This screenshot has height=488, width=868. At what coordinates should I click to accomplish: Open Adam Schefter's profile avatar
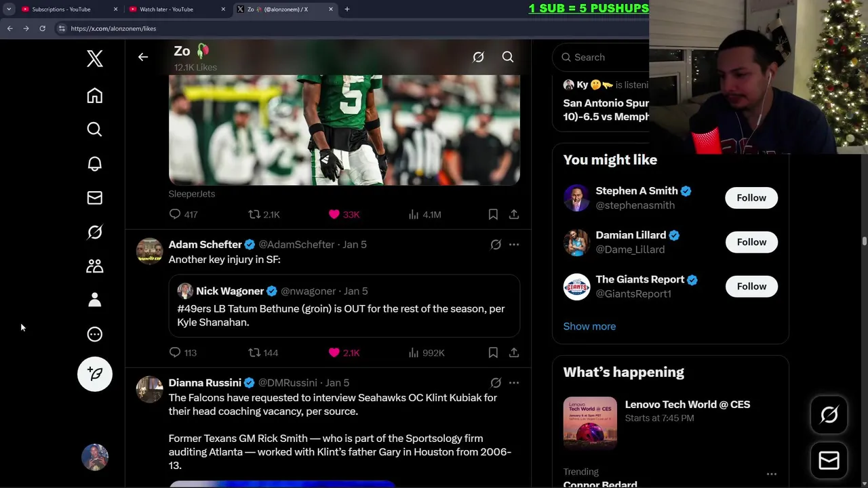149,251
